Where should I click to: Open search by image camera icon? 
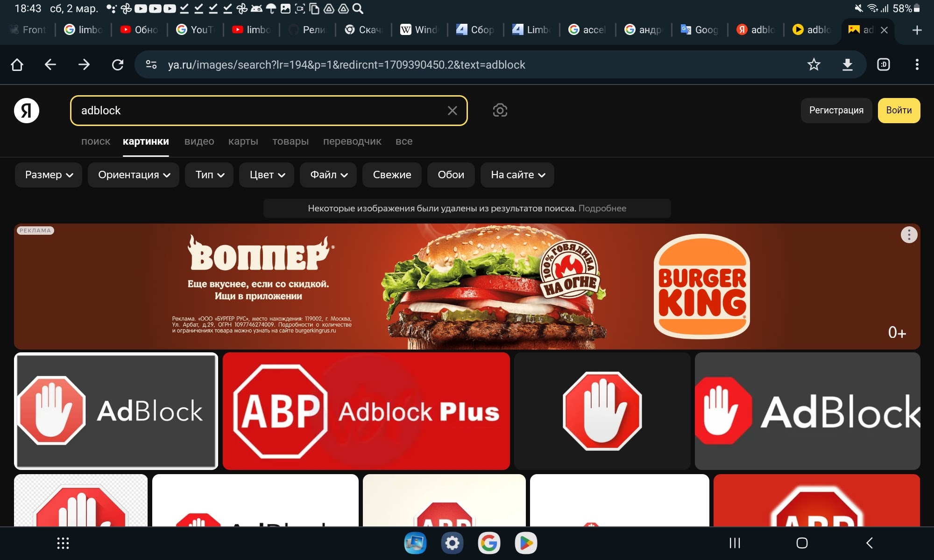[500, 111]
